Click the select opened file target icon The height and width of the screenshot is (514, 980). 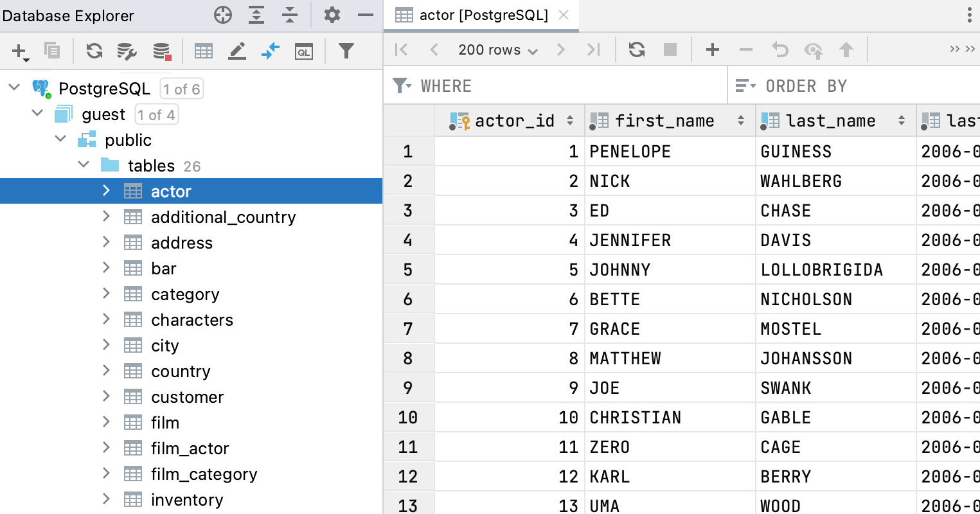click(223, 15)
